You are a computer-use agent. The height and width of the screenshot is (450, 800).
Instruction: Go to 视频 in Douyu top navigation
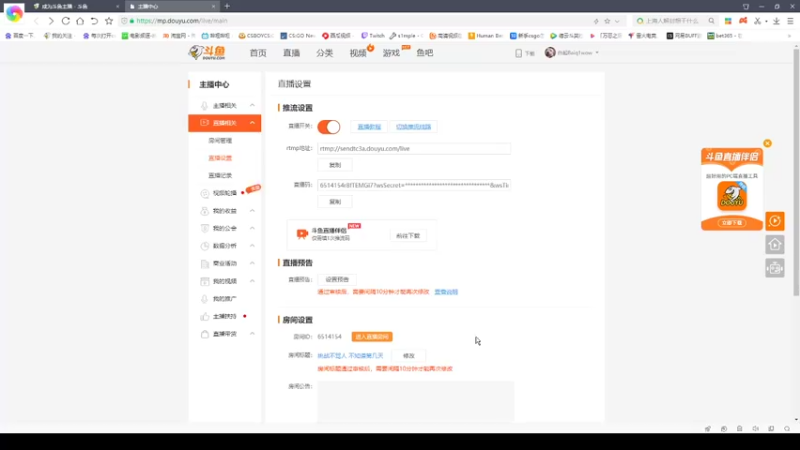pos(358,53)
